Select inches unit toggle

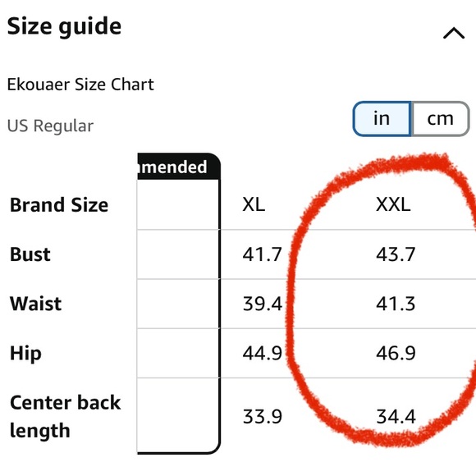click(382, 119)
